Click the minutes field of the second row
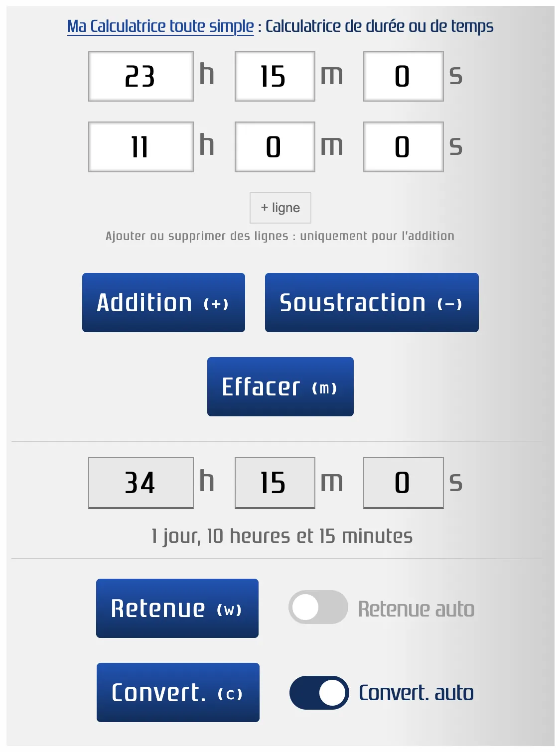This screenshot has width=560, height=752. pos(275,147)
